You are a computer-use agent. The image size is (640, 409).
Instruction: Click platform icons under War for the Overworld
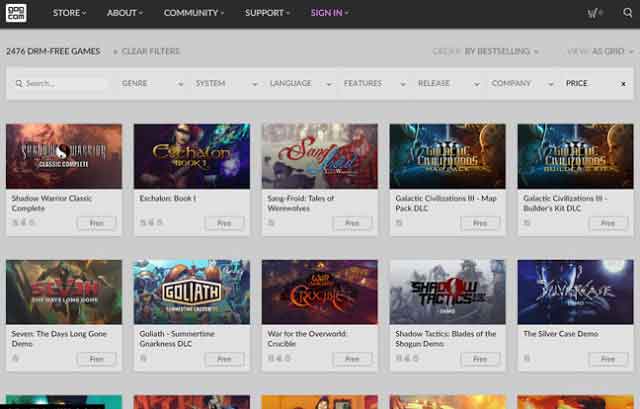pyautogui.click(x=279, y=358)
